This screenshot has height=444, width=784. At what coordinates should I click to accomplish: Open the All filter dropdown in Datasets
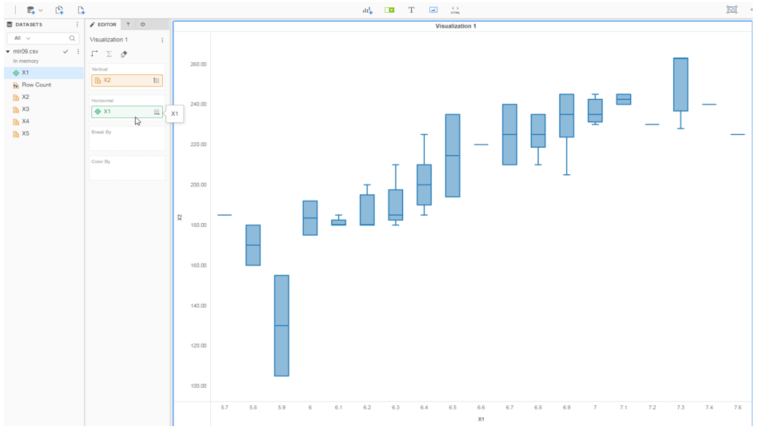tap(21, 37)
